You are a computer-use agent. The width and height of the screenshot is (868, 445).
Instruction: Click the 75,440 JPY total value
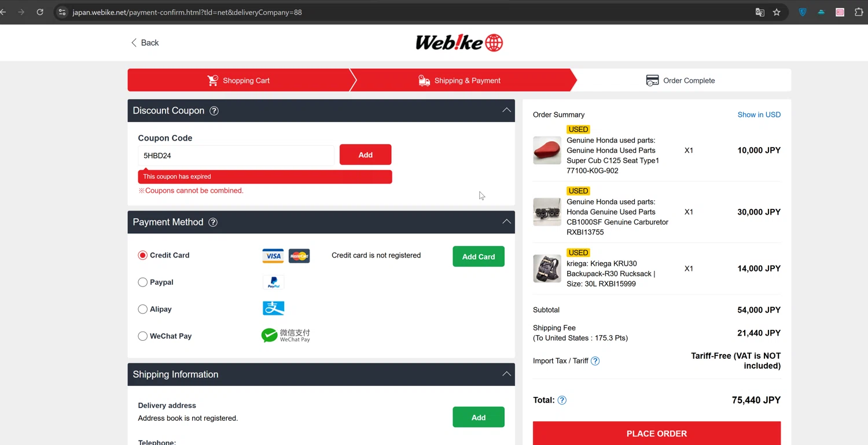pyautogui.click(x=756, y=400)
